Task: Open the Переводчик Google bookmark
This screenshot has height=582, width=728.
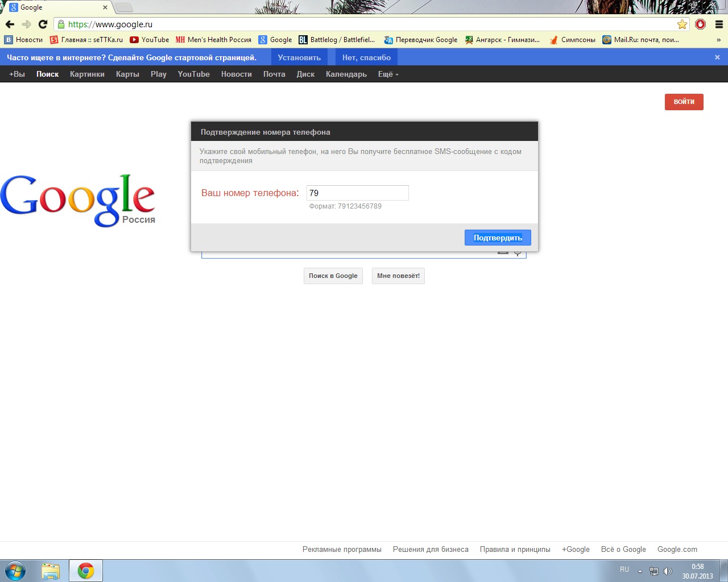Action: (421, 40)
